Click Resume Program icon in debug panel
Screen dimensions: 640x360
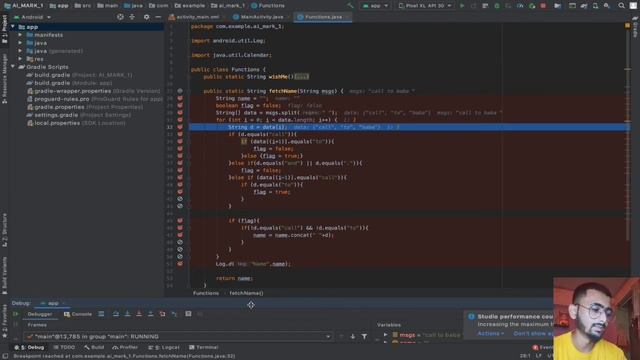pos(16,314)
